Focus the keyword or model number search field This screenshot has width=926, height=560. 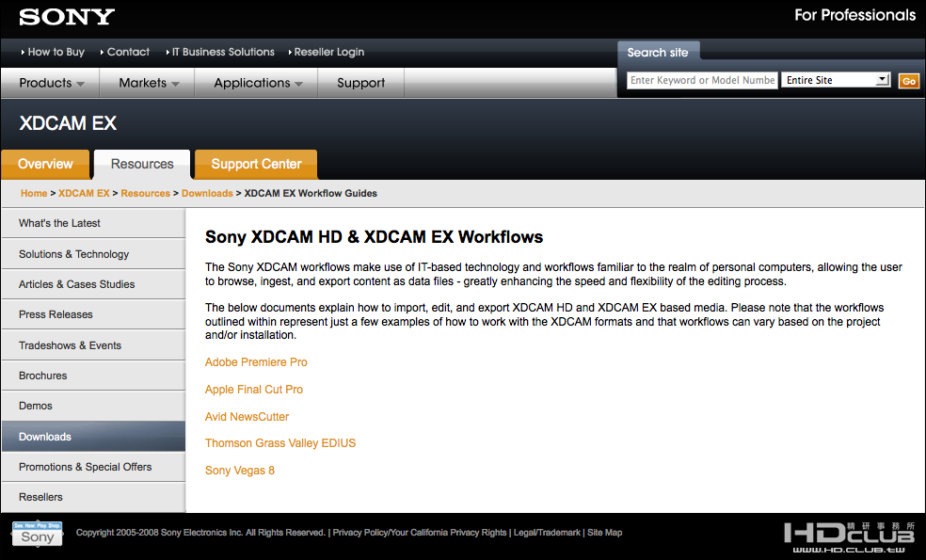click(x=702, y=80)
